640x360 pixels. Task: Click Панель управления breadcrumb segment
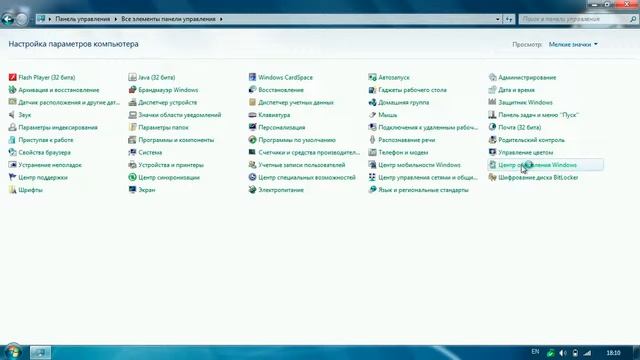[x=82, y=19]
